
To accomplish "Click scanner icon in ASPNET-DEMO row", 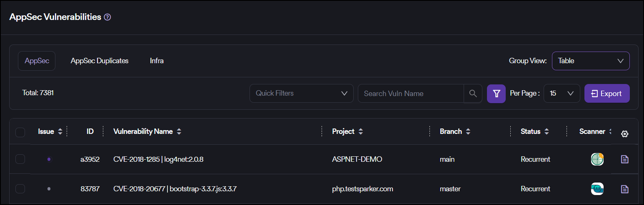I will pos(597,159).
